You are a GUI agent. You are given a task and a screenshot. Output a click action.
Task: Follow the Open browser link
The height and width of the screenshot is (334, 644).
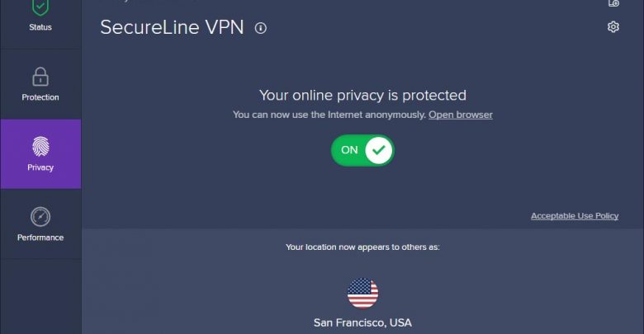tap(461, 115)
